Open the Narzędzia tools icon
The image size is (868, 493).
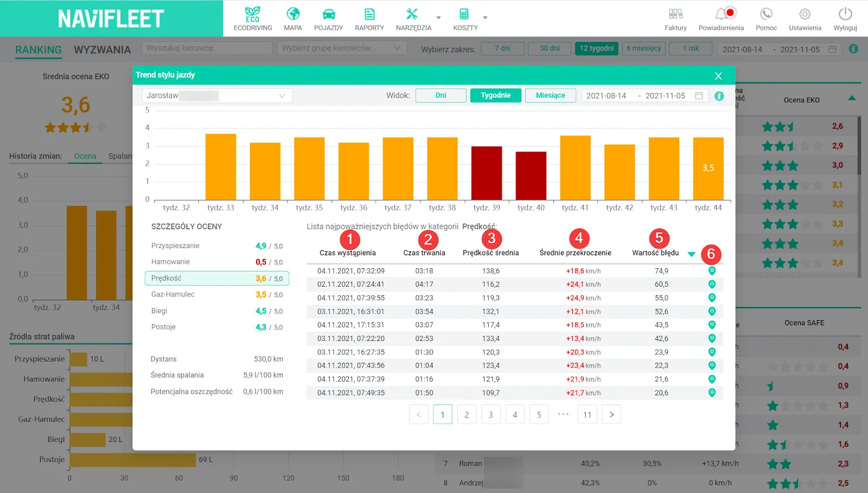click(412, 14)
